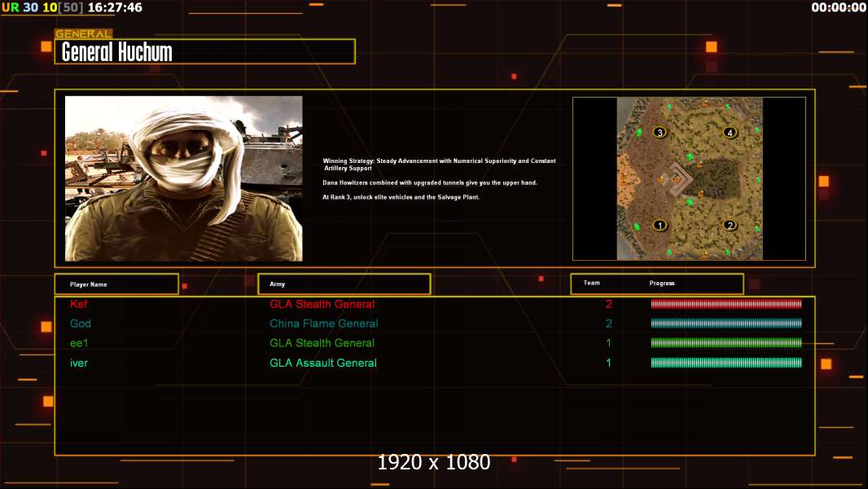Image resolution: width=868 pixels, height=489 pixels.
Task: Click the General Huchum portrait image
Action: click(183, 178)
